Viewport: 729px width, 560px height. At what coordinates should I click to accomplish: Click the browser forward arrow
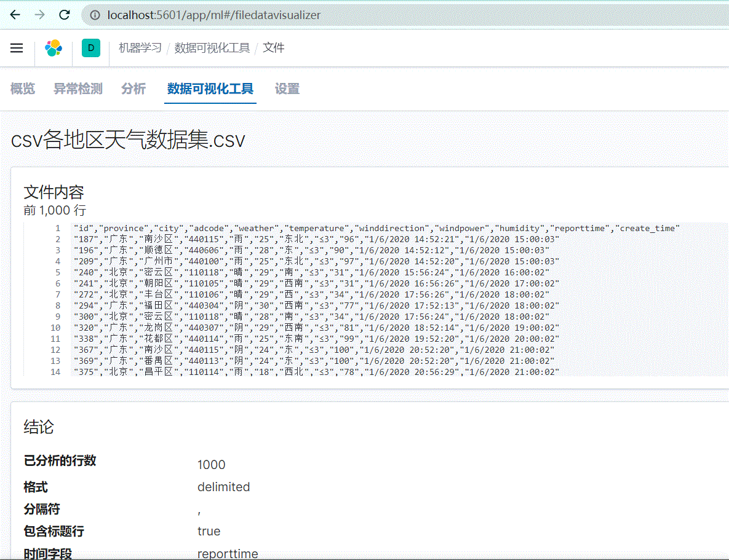pyautogui.click(x=39, y=15)
